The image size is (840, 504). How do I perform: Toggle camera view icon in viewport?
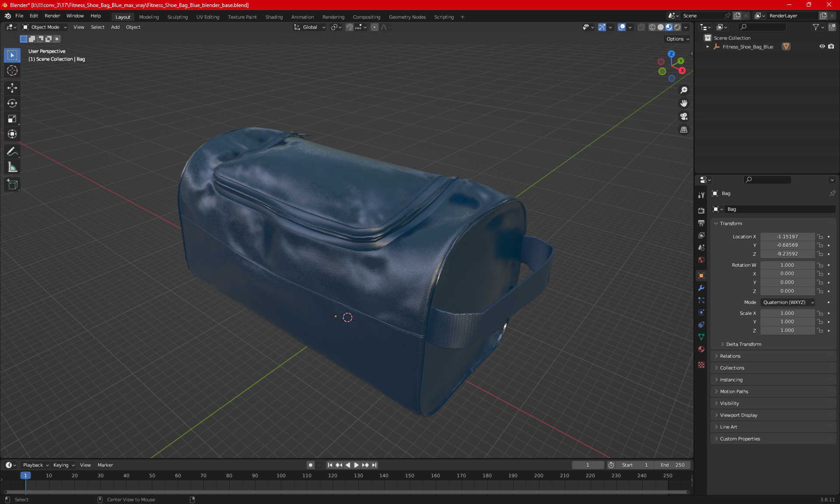(x=684, y=116)
